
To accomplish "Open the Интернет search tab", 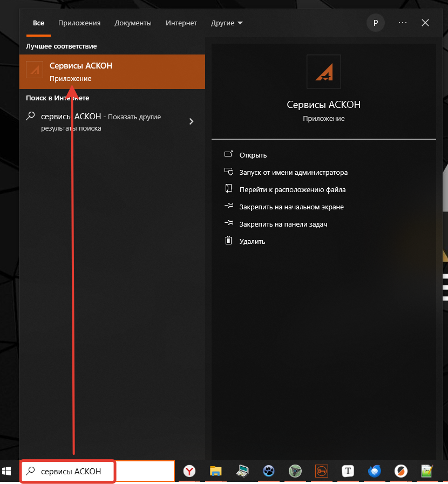I will point(181,23).
